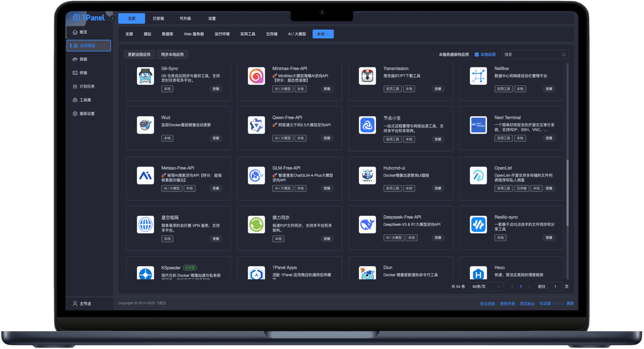Open the Deepseek-Free-API whale icon
Image resolution: width=644 pixels, height=349 pixels.
tap(367, 224)
